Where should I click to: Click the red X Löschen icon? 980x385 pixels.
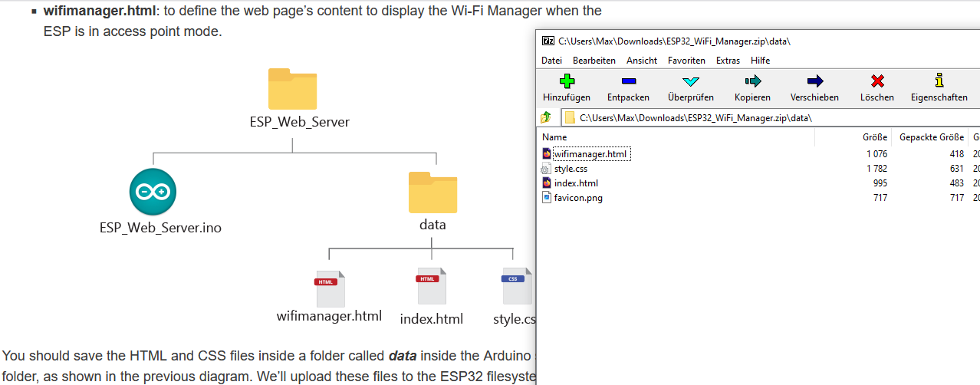click(x=877, y=81)
